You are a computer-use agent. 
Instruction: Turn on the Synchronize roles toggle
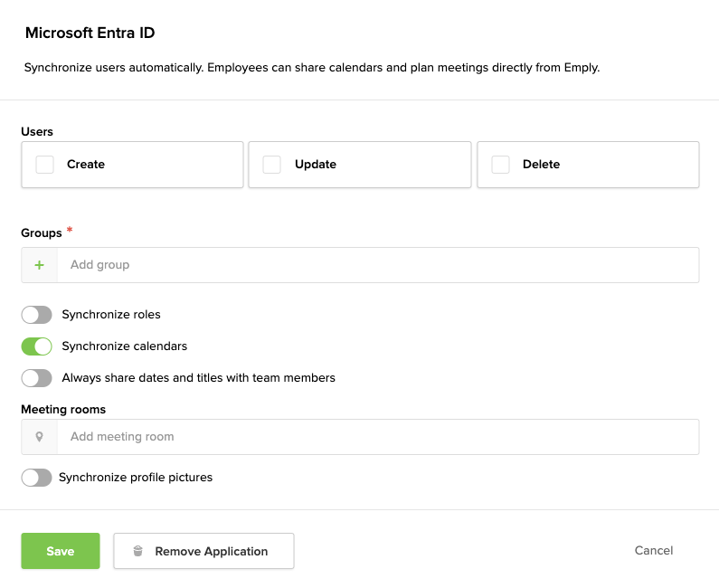tap(37, 315)
